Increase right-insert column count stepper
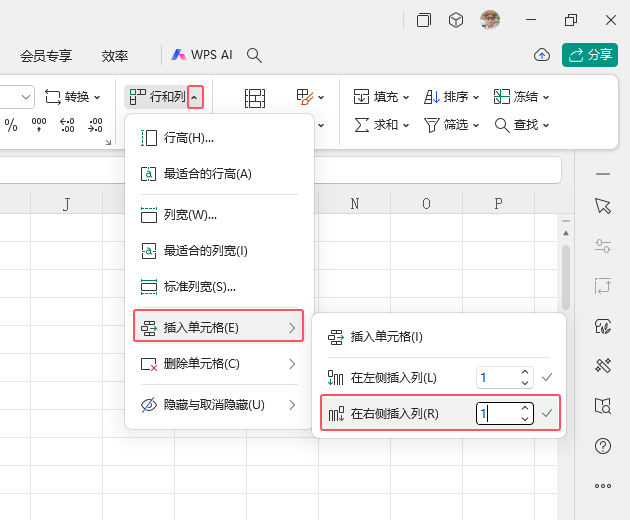The width and height of the screenshot is (630, 520). pyautogui.click(x=525, y=408)
